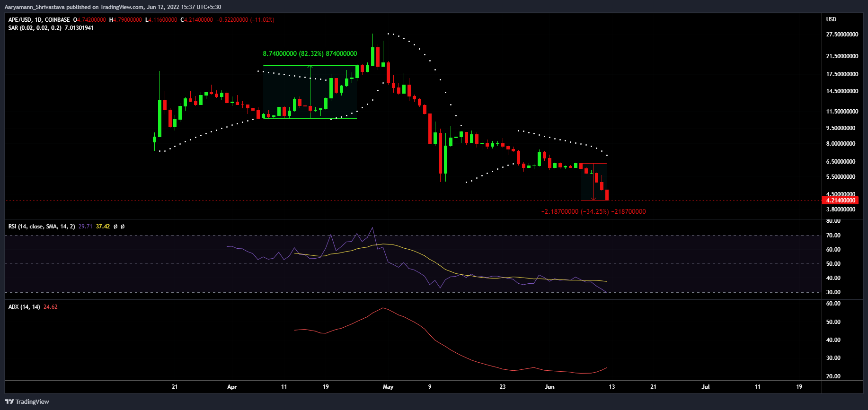Click the RSI axis label 70.00

point(833,236)
